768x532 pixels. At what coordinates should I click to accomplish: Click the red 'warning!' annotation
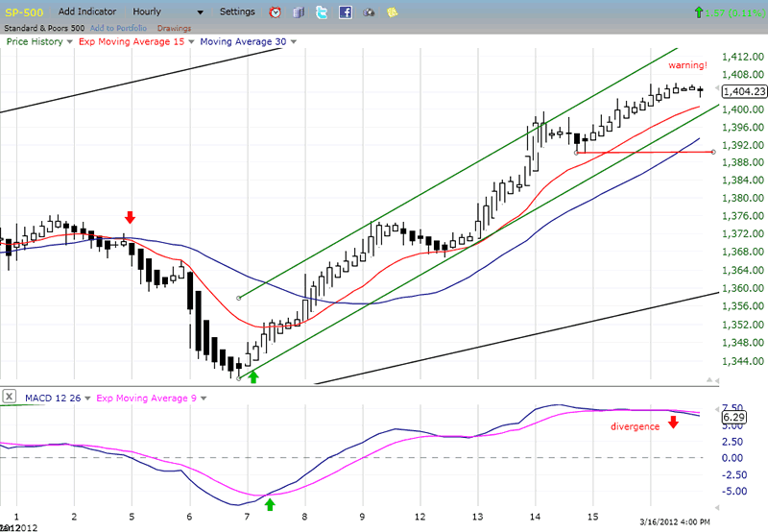pyautogui.click(x=687, y=65)
